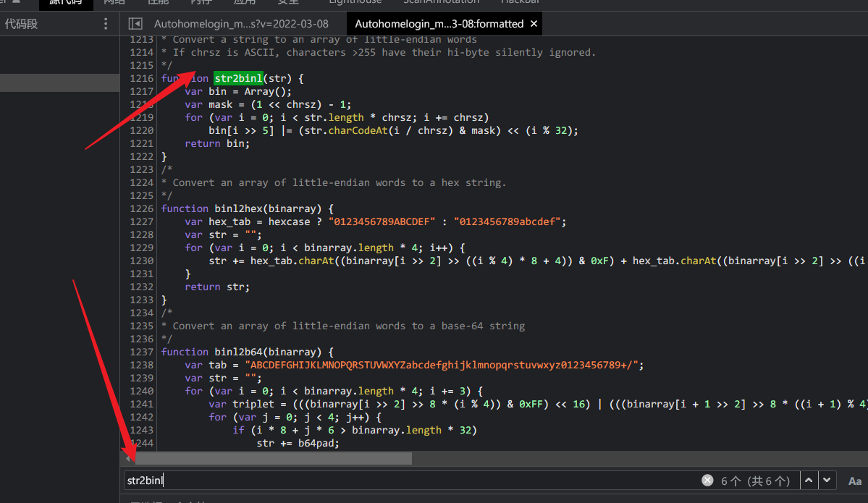Set breakpoint on line number 1232
The height and width of the screenshot is (503, 868).
141,287
